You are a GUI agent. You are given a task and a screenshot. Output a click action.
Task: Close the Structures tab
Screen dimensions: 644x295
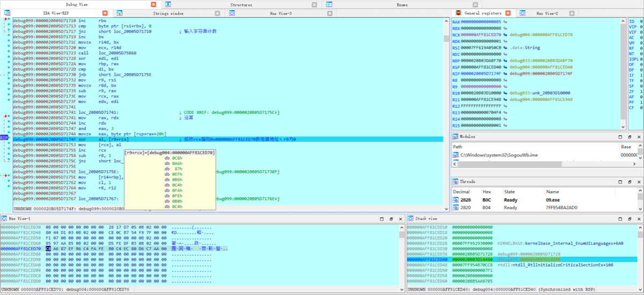(315, 4)
